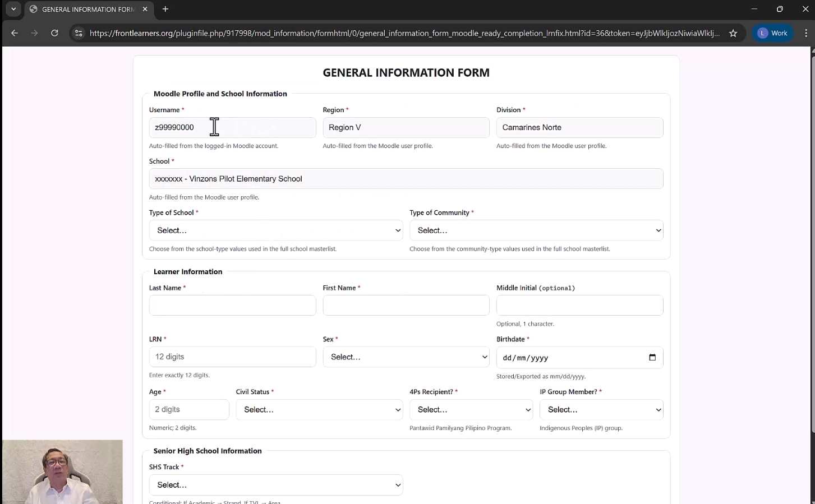This screenshot has width=815, height=504.
Task: Reload the page with refresh icon
Action: (x=54, y=33)
